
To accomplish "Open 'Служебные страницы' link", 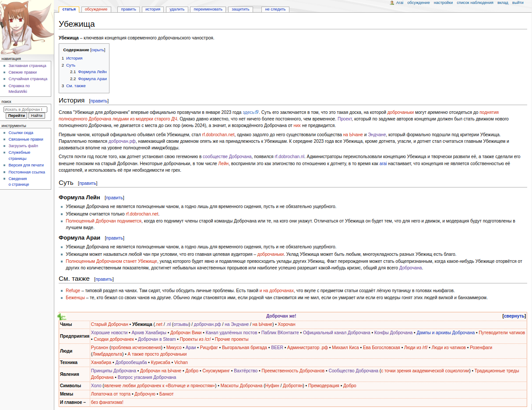I will click(19, 156).
